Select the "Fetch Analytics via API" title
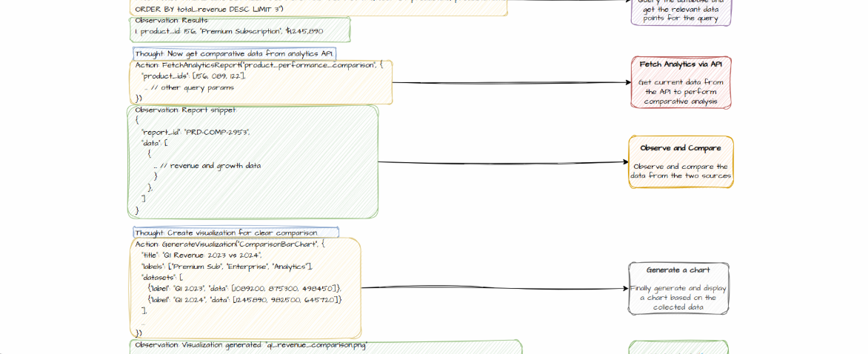Image resolution: width=868 pixels, height=354 pixels. (x=681, y=64)
